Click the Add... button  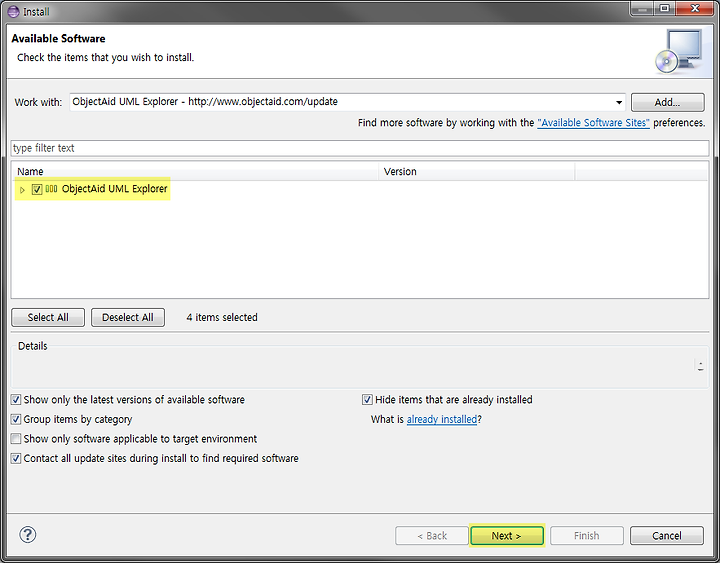coord(667,102)
